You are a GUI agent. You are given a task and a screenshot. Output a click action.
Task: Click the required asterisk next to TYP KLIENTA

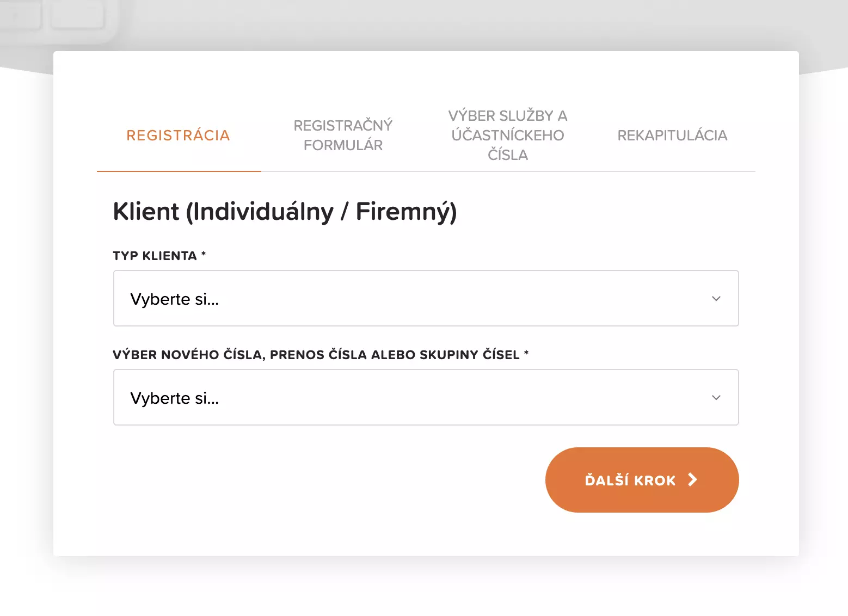click(204, 255)
